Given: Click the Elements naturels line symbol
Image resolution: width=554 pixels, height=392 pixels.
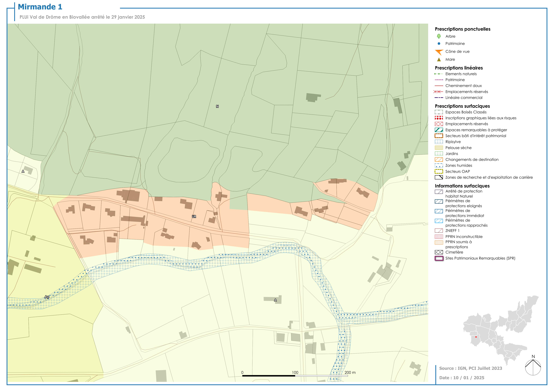Looking at the screenshot, I should click(439, 74).
